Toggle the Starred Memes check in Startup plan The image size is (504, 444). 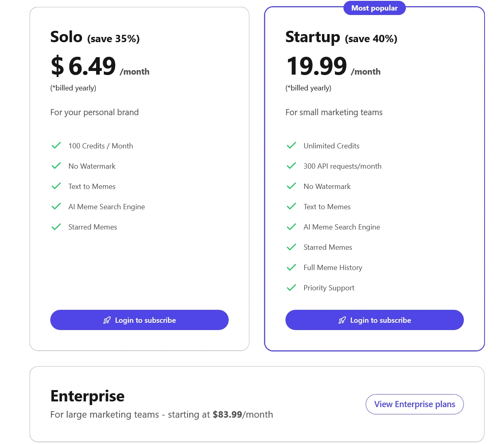[291, 247]
